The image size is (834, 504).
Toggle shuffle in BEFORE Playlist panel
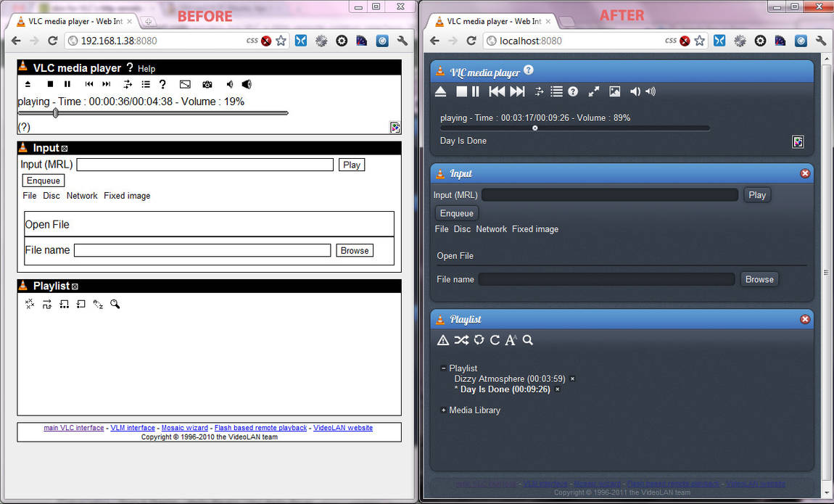pos(47,304)
